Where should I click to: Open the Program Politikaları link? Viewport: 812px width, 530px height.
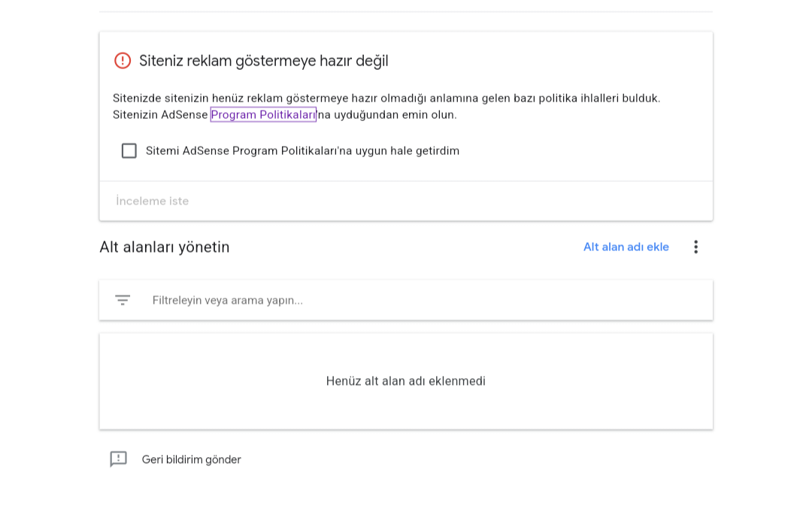click(263, 114)
